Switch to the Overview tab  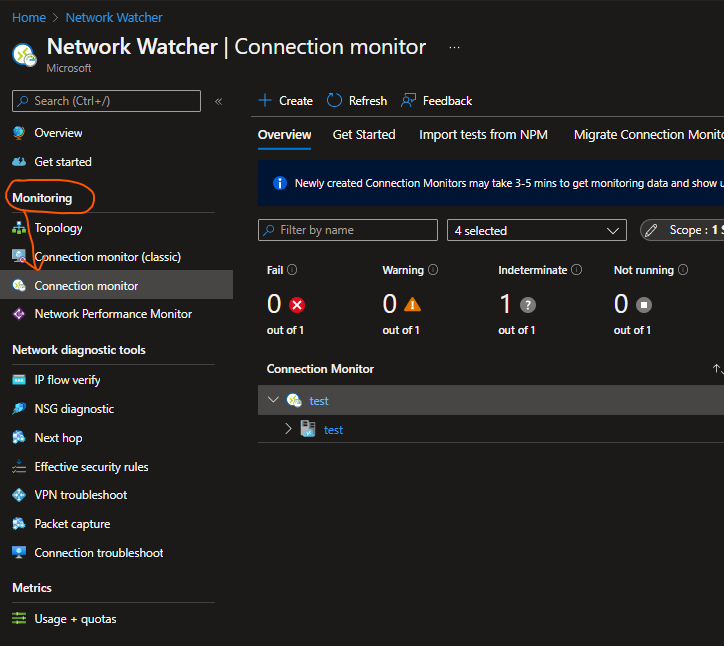[x=284, y=135]
